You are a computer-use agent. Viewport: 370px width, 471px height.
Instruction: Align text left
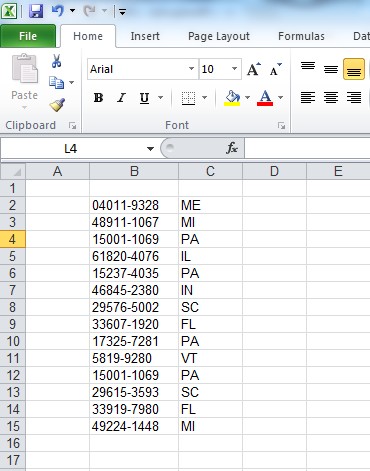point(308,98)
